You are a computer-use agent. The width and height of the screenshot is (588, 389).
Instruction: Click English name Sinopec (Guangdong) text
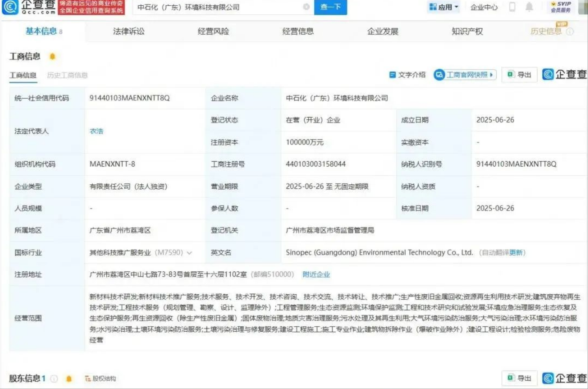coord(379,252)
